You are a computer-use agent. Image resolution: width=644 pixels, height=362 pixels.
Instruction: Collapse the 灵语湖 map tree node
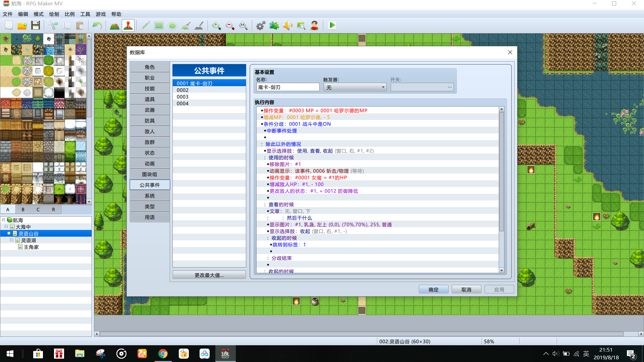(x=12, y=240)
